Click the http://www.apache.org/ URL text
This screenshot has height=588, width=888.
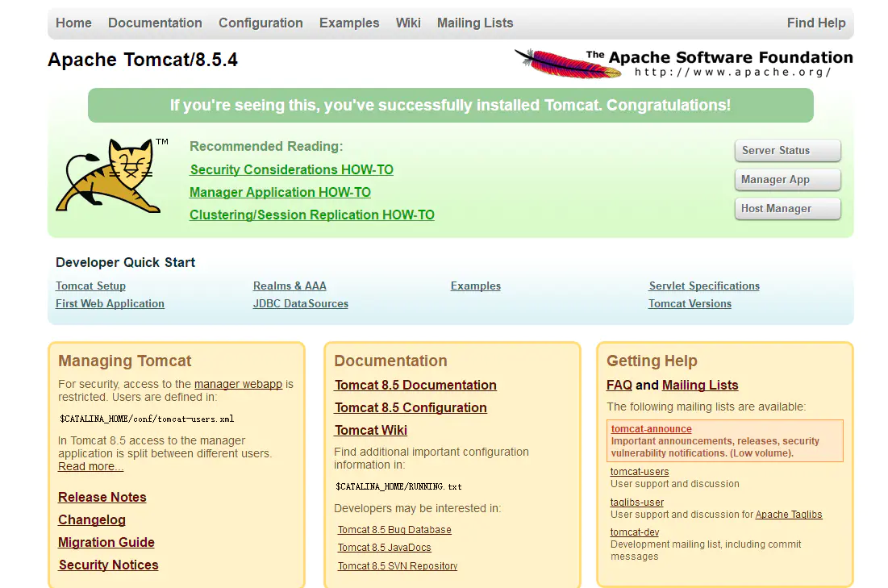(x=733, y=72)
